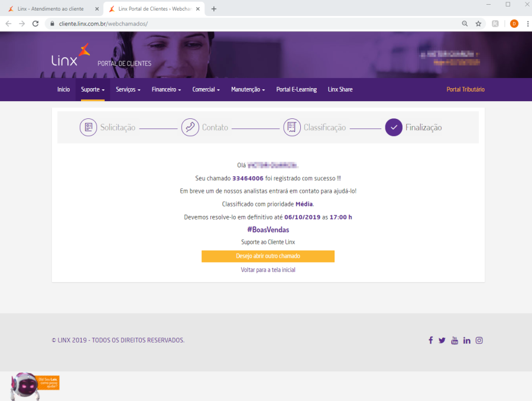This screenshot has height=401, width=532.
Task: Click the Finalização step label
Action: point(423,127)
